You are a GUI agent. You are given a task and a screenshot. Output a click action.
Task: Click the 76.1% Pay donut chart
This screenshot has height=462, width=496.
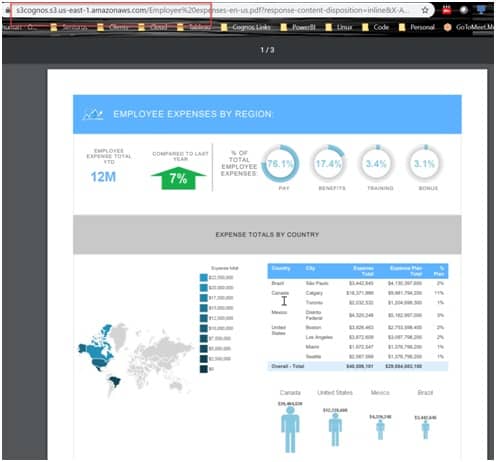click(280, 163)
